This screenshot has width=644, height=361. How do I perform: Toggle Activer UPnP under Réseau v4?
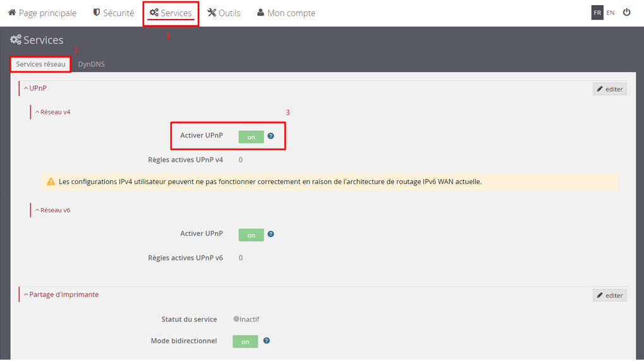click(251, 137)
